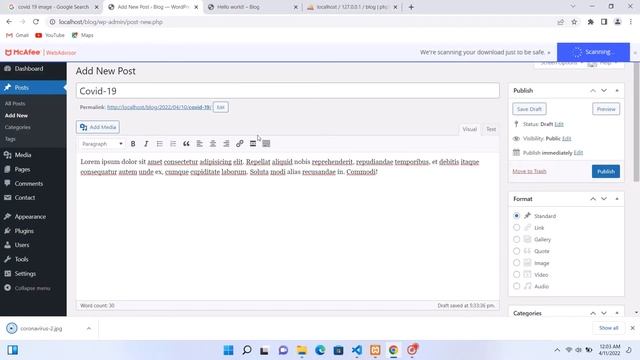Screen dimensions: 640x360
Task: Insert or edit link icon
Action: tap(240, 144)
